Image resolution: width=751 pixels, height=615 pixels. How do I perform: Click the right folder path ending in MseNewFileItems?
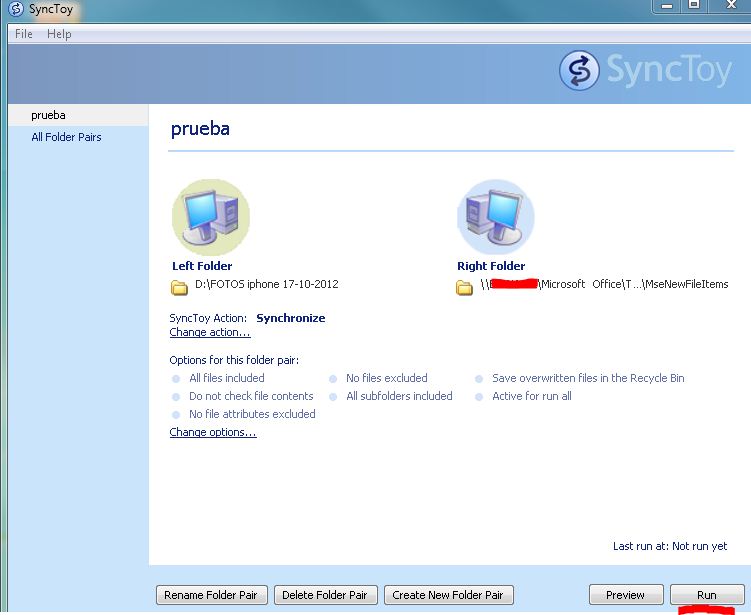(x=604, y=284)
